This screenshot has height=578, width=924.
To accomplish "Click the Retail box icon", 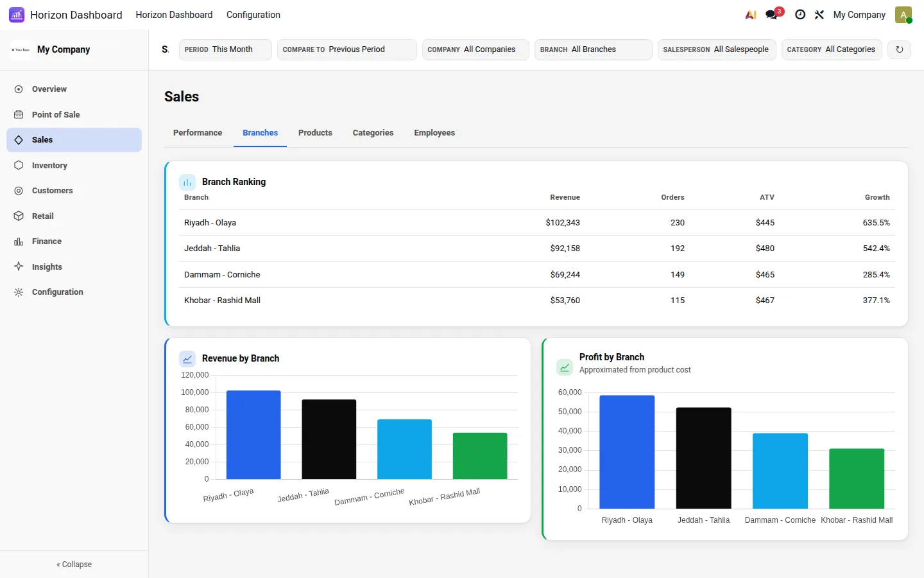I will [x=19, y=216].
